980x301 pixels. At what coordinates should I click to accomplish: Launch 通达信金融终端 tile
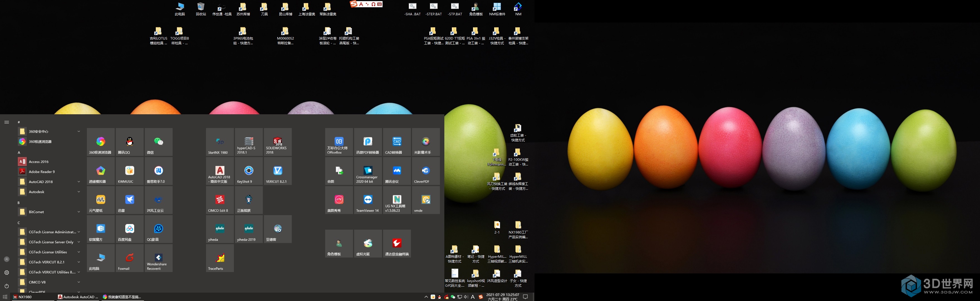pyautogui.click(x=397, y=244)
